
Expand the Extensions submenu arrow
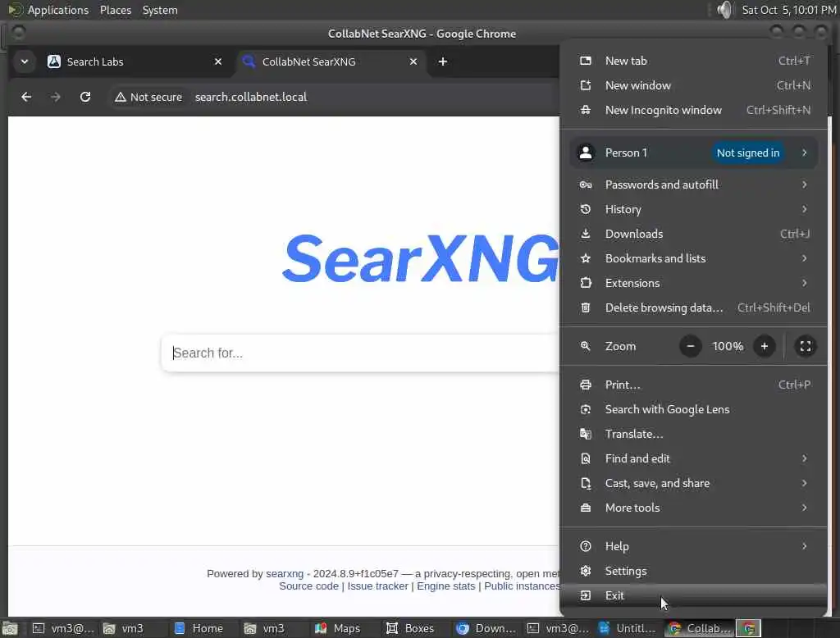[x=804, y=284]
